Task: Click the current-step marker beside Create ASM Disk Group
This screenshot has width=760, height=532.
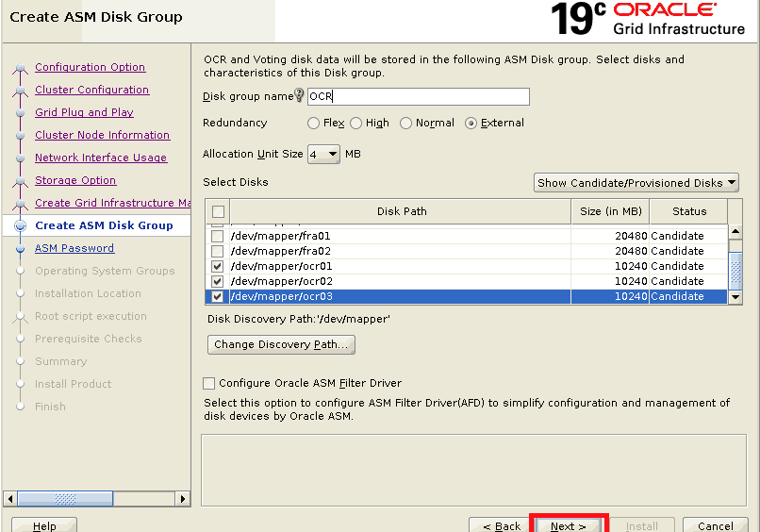Action: coord(21,225)
